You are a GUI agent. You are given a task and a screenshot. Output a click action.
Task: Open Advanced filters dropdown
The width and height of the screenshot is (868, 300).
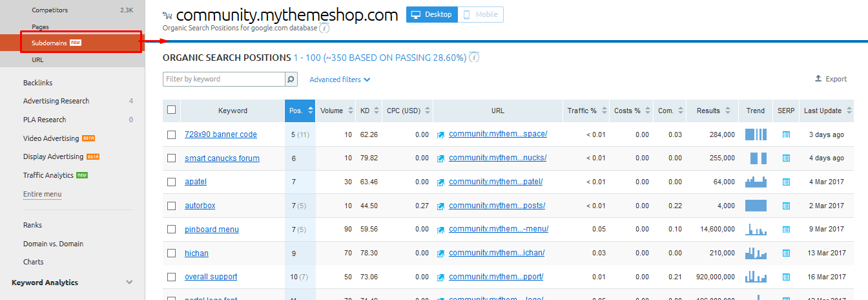click(x=340, y=80)
